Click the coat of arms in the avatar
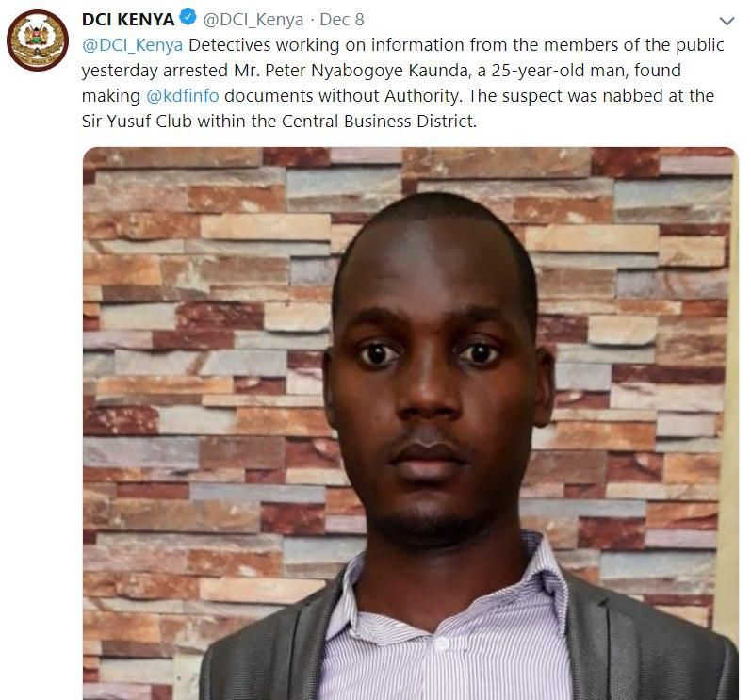 pyautogui.click(x=38, y=39)
